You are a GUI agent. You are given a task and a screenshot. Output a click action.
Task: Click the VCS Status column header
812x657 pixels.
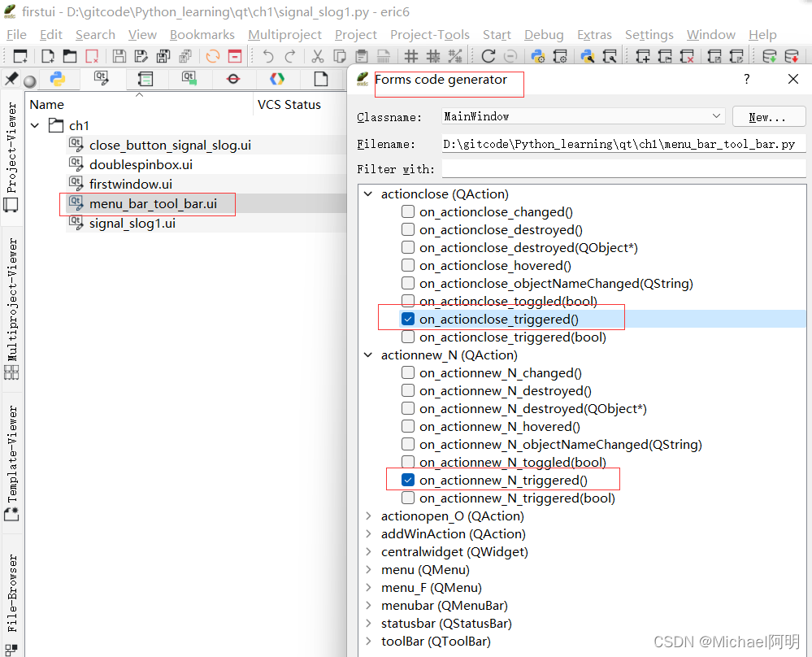tap(289, 105)
